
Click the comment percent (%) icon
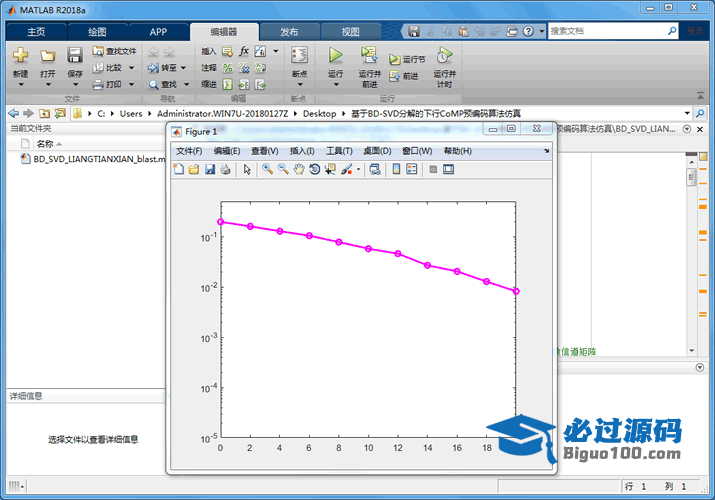[228, 68]
